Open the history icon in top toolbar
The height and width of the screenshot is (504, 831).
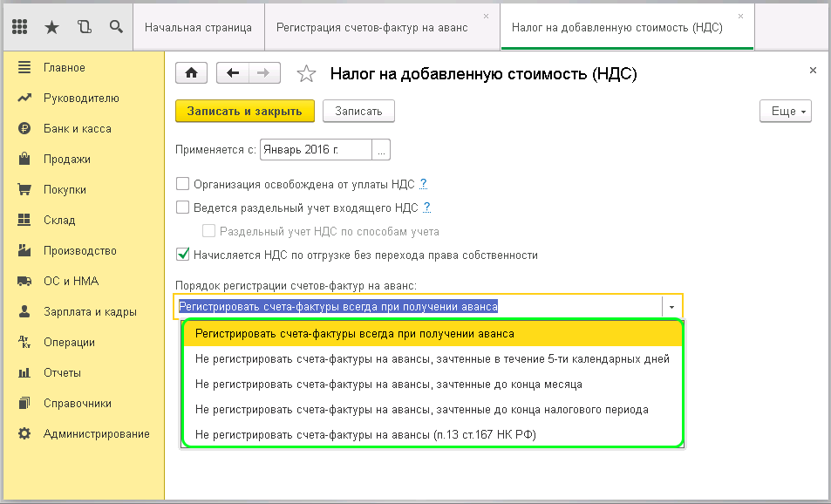click(x=84, y=27)
